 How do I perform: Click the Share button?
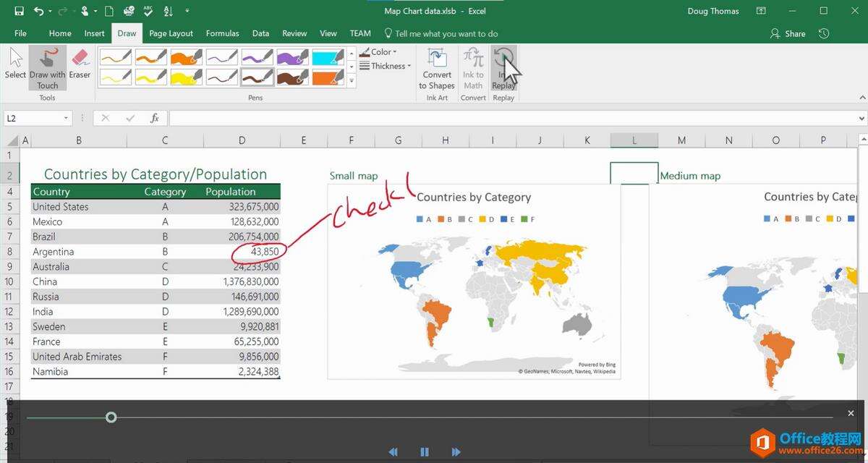click(x=787, y=33)
